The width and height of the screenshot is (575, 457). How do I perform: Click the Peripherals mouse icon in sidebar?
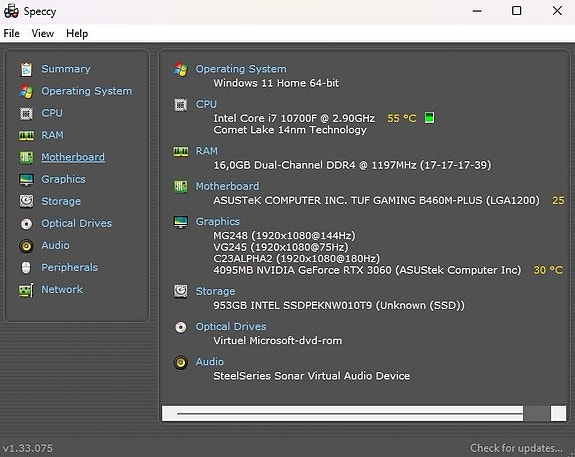point(26,268)
